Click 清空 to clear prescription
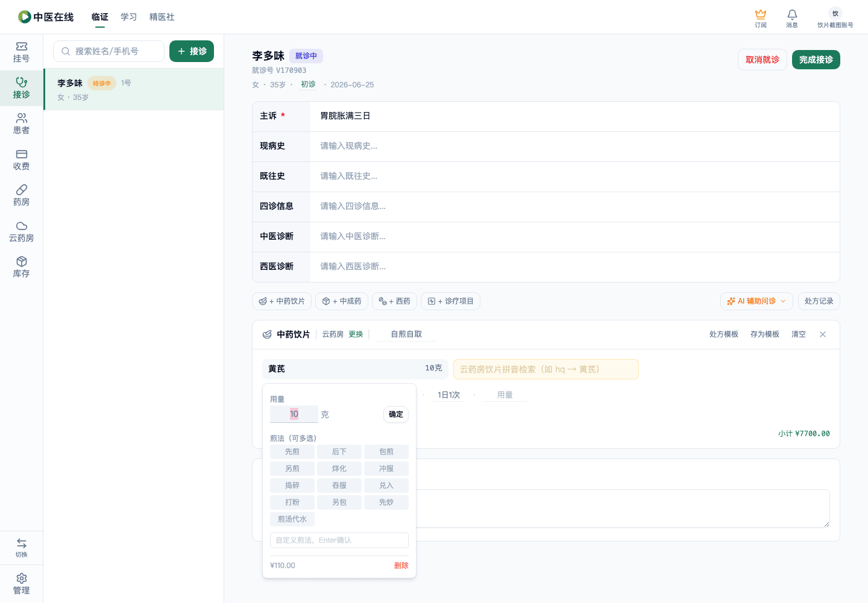This screenshot has height=603, width=868. click(x=799, y=334)
